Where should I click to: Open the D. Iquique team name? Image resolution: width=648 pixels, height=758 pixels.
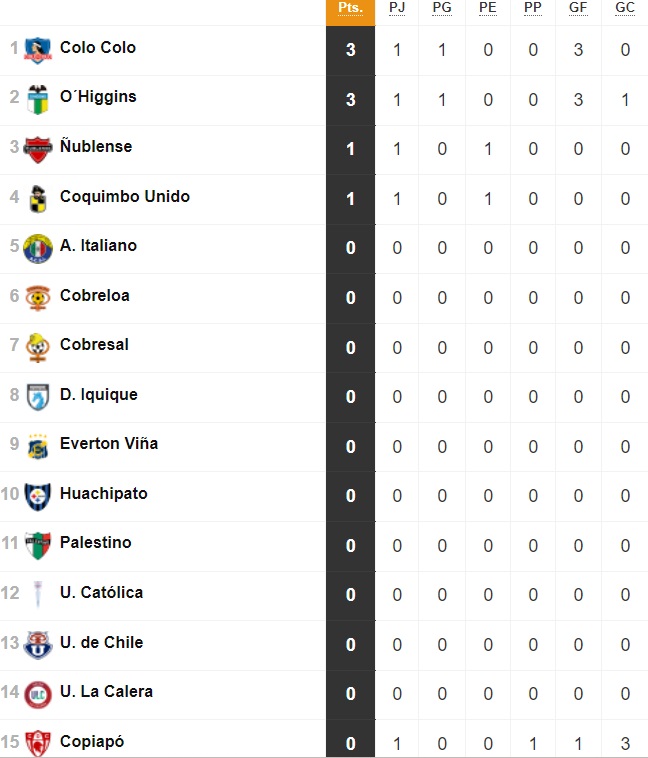[98, 395]
